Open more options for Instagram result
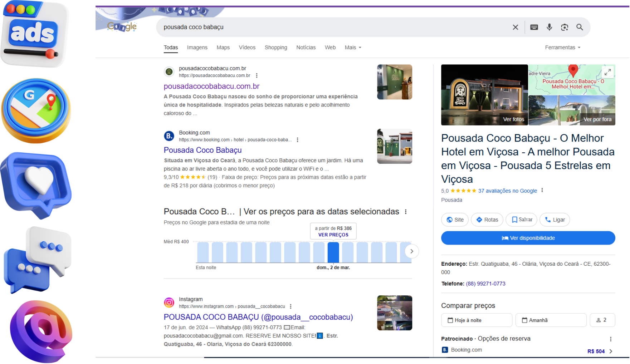630x364 pixels. coord(290,306)
